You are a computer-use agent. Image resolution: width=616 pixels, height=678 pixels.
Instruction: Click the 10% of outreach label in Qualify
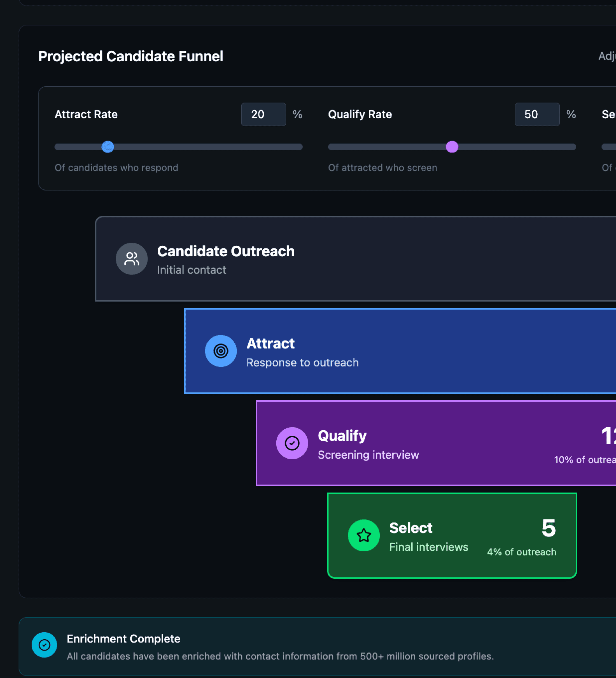(584, 460)
